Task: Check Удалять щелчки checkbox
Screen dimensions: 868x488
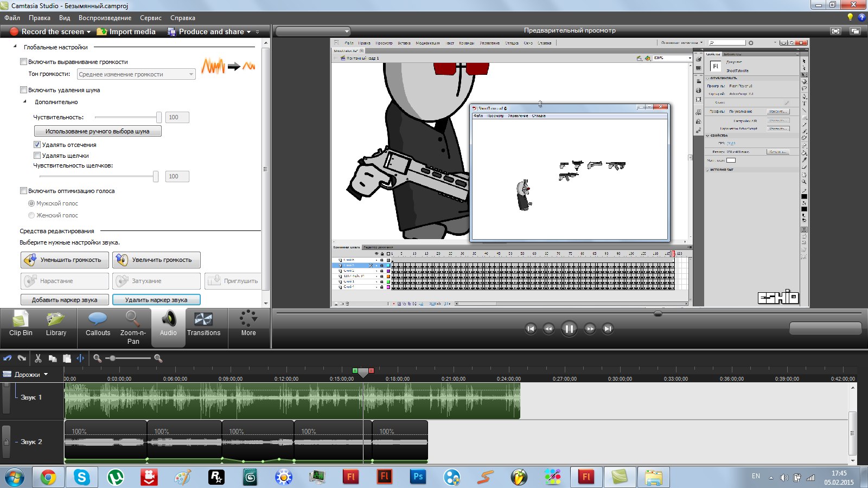Action: tap(37, 156)
